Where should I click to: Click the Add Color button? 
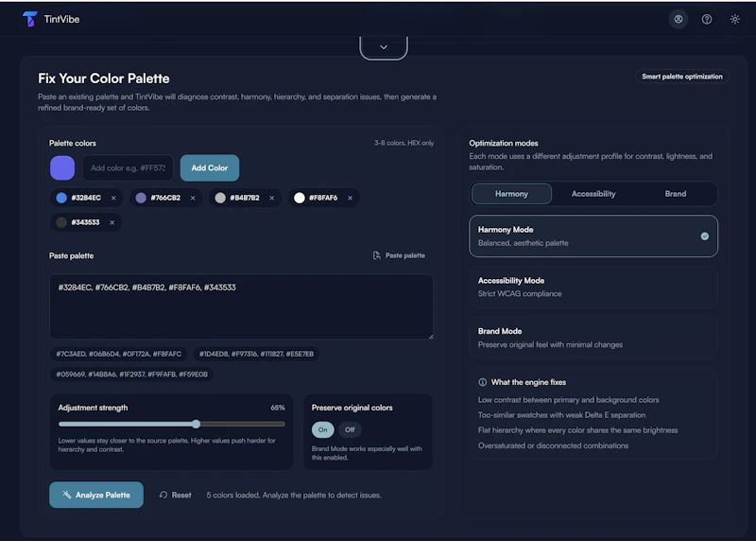209,168
